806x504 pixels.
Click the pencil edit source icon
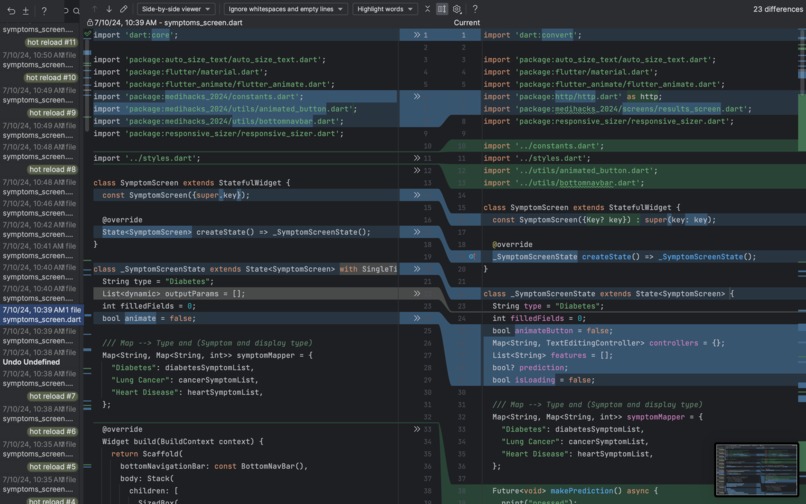click(x=124, y=9)
